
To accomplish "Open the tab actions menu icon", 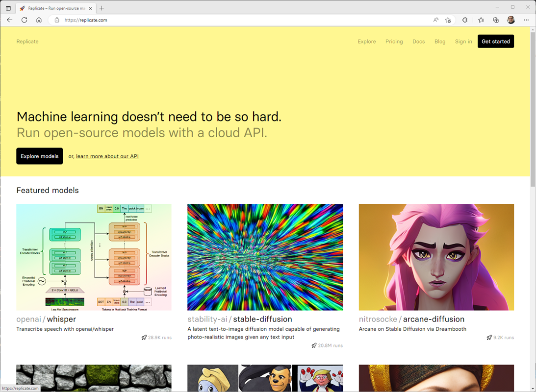I will [x=8, y=8].
